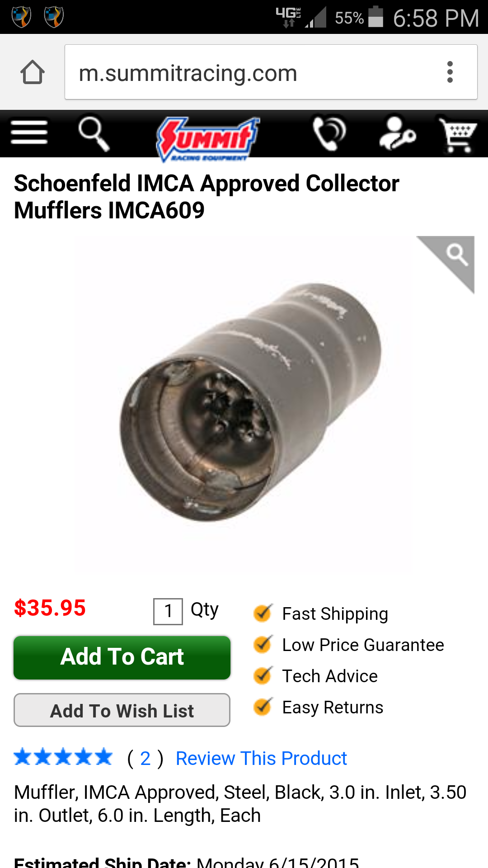Tap the Fast Shipping checkmark item
The height and width of the screenshot is (868, 488).
(x=321, y=613)
